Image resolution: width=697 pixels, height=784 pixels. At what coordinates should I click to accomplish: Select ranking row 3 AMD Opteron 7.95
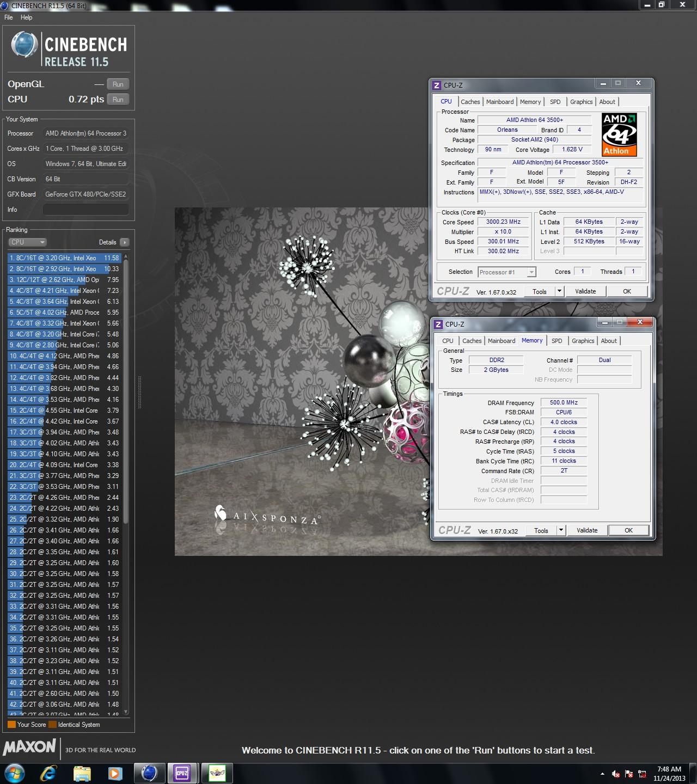tap(64, 280)
